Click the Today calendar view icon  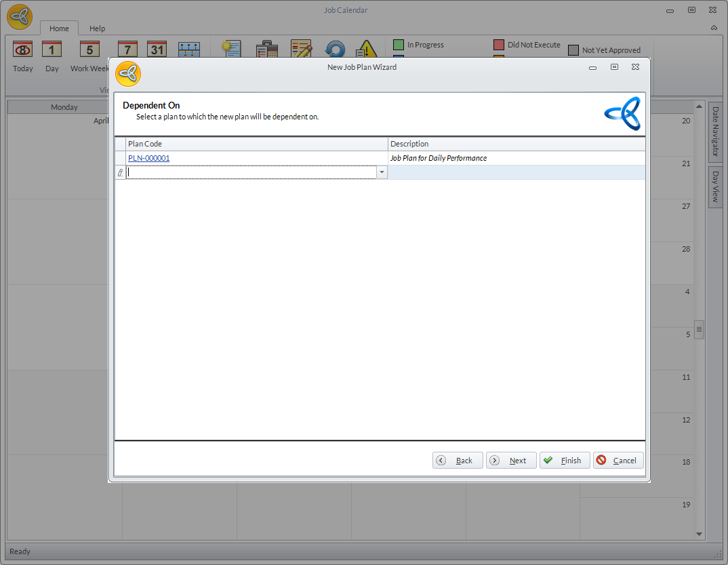[x=23, y=50]
